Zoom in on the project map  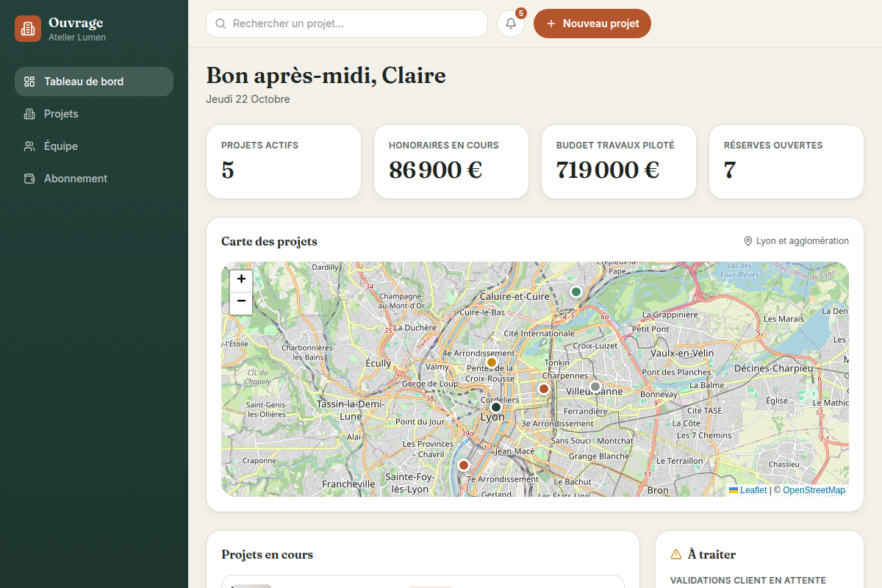pyautogui.click(x=241, y=280)
